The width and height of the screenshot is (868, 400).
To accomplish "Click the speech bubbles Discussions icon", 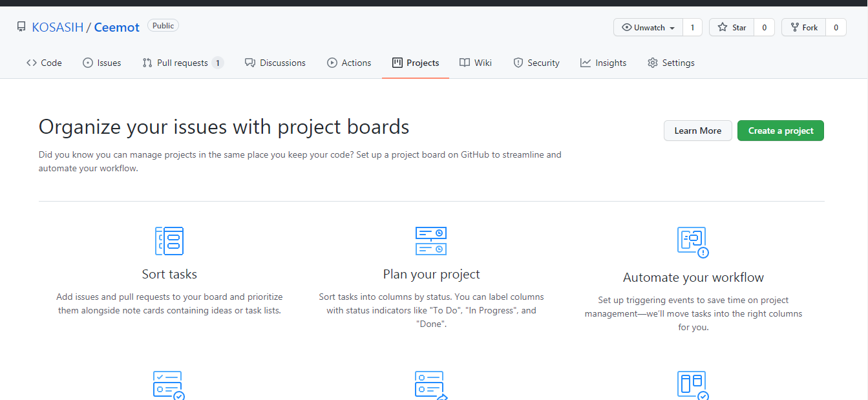I will [x=249, y=63].
